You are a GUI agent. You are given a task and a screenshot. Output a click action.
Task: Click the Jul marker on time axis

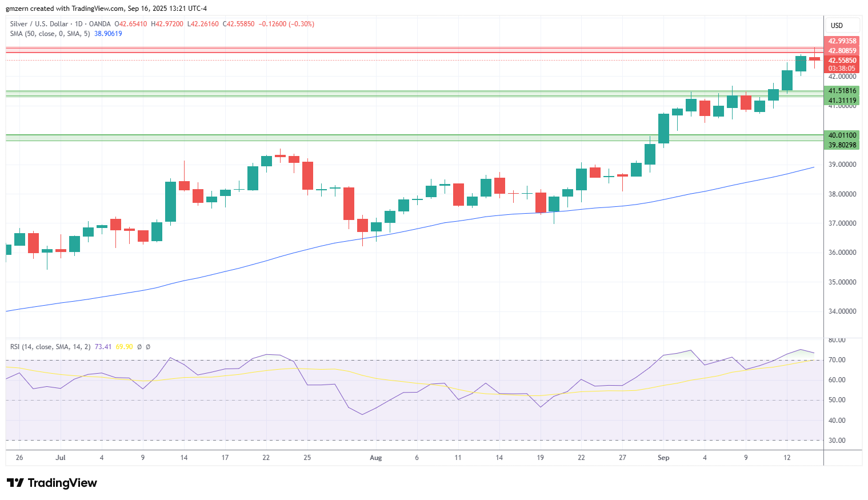click(61, 458)
